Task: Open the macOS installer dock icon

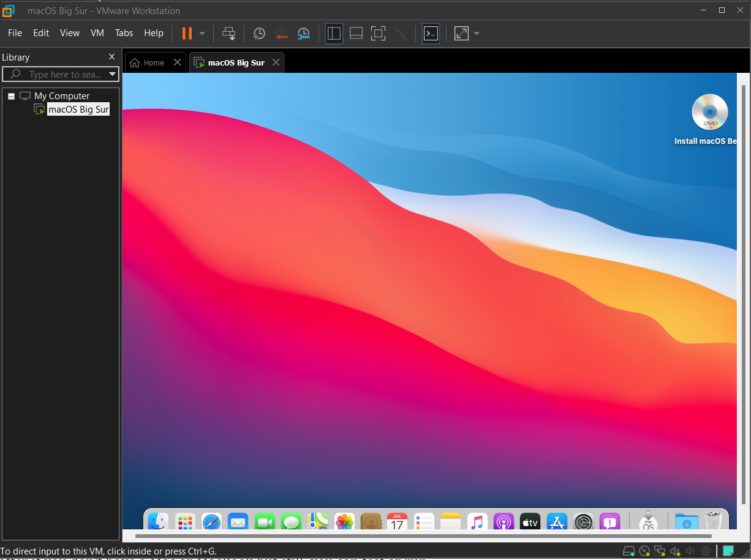Action: 648,521
